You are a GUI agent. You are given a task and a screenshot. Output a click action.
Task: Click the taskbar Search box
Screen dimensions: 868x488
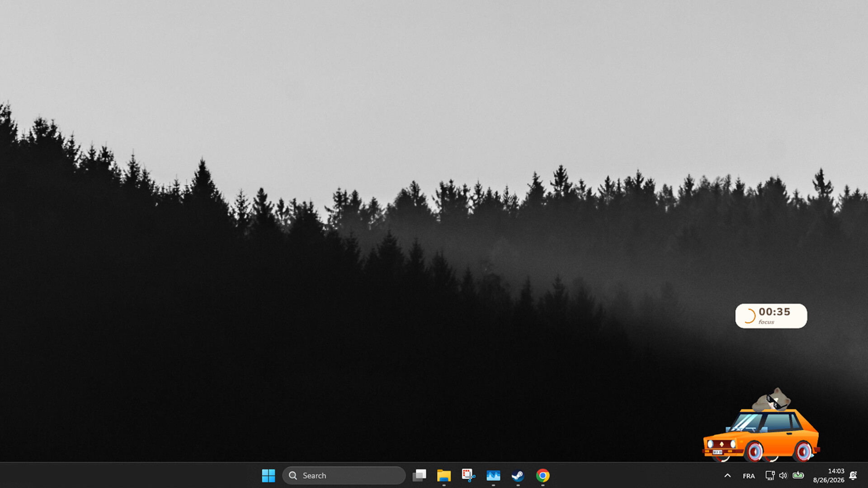[344, 475]
